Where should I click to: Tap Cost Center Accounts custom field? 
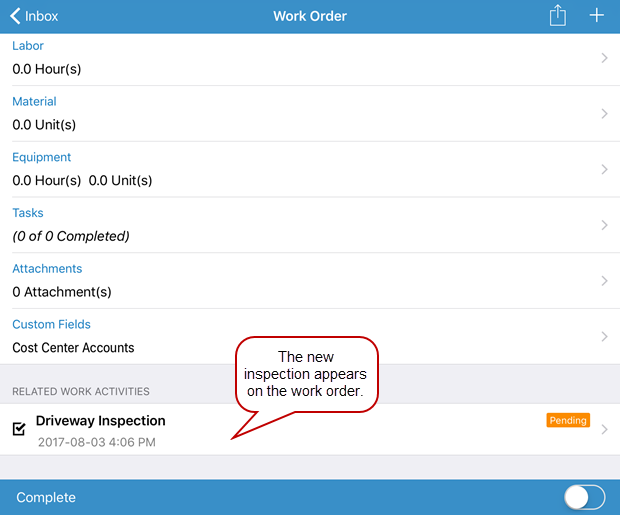point(73,348)
